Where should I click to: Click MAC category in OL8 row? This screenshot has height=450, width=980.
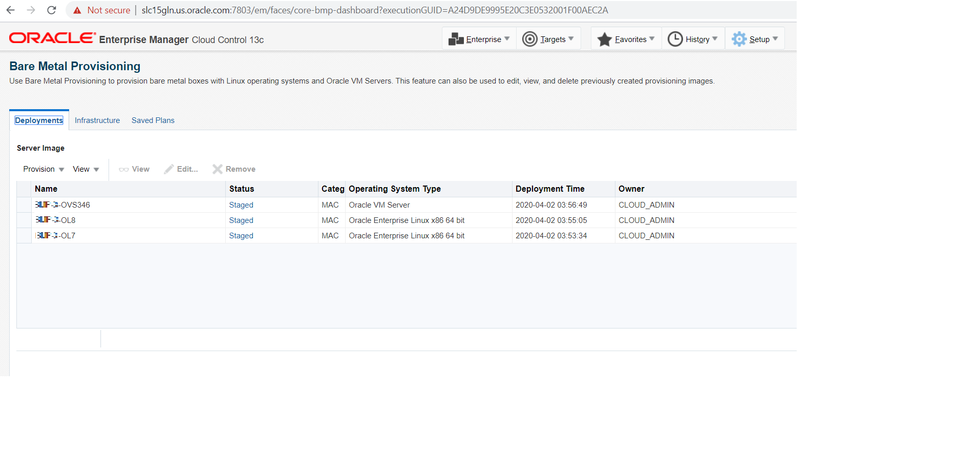click(x=330, y=220)
